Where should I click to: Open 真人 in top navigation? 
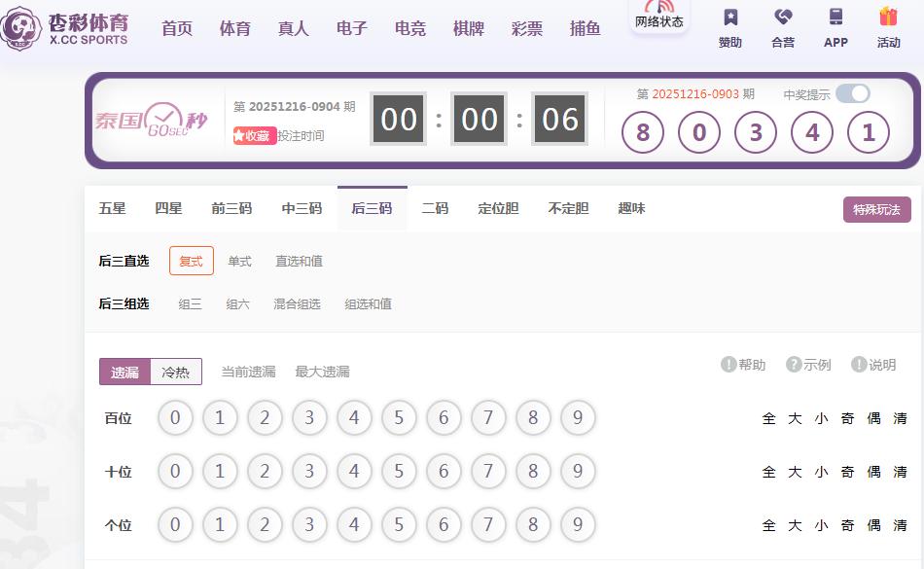click(x=294, y=28)
